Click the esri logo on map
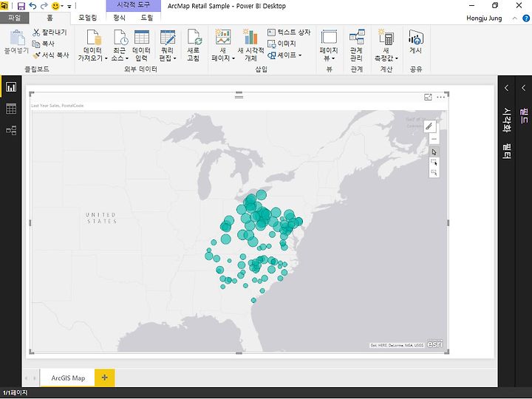Image resolution: width=532 pixels, height=399 pixels. click(x=434, y=344)
